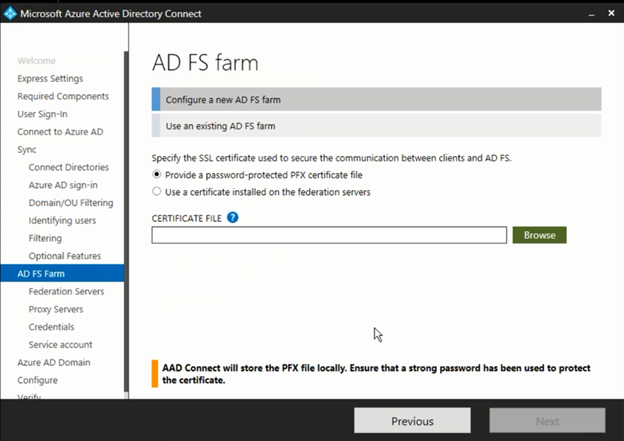Click the Specify the SSL certificate instruction text
624x441 pixels.
pyautogui.click(x=332, y=158)
